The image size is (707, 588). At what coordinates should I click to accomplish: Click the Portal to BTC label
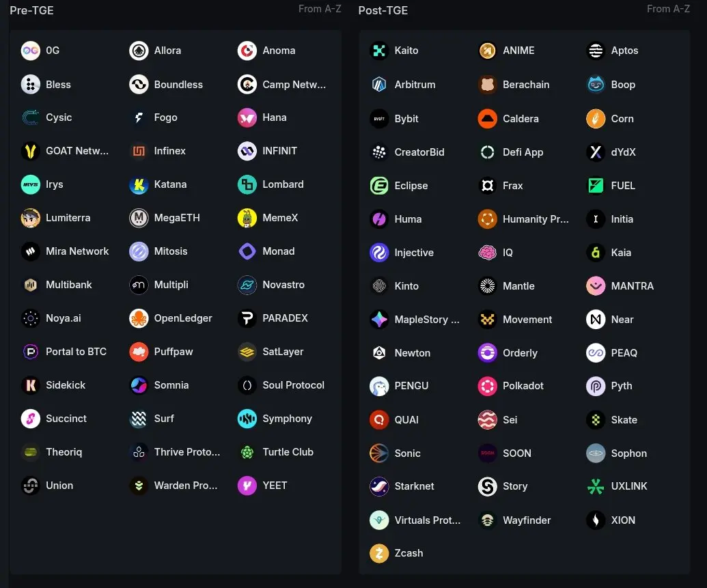76,352
